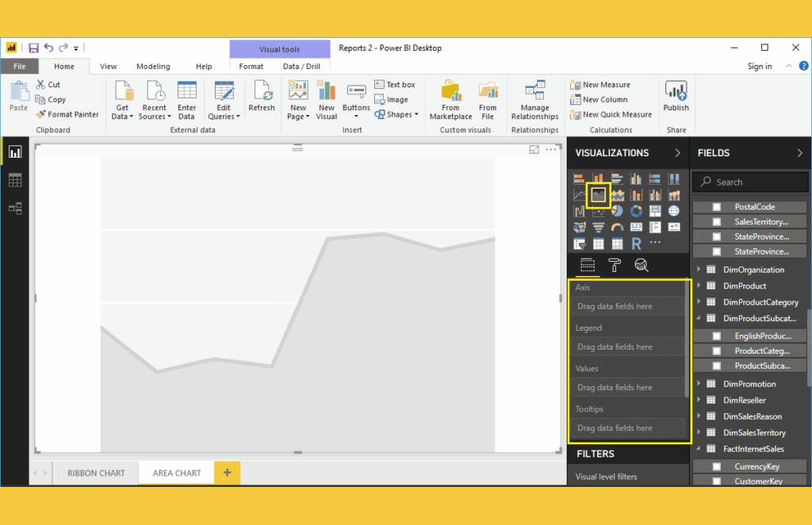The height and width of the screenshot is (525, 812).
Task: Switch to Model relationships view in sidebar
Action: pyautogui.click(x=15, y=208)
